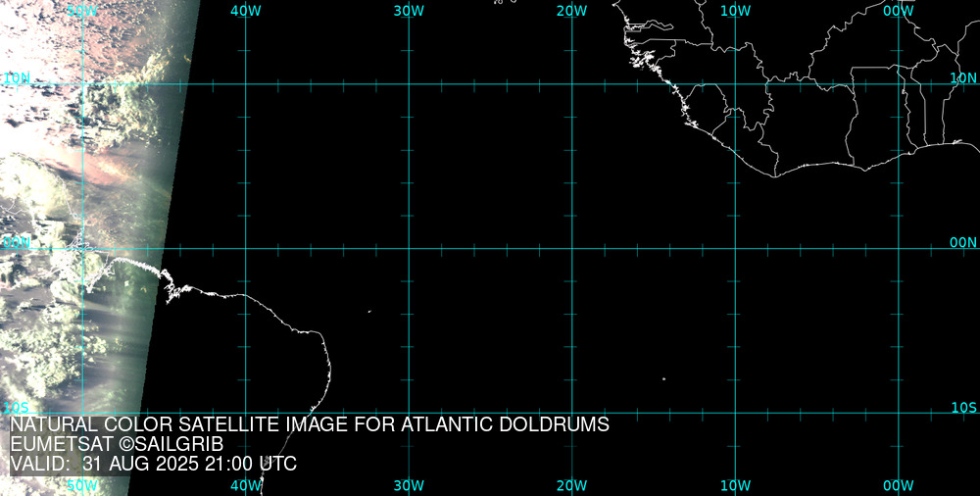Click the 50W label over the bright clouds
Image resolution: width=980 pixels, height=496 pixels.
(82, 11)
